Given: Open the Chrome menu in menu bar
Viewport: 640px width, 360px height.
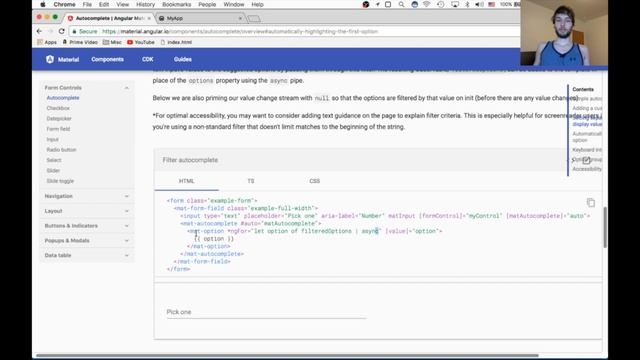Looking at the screenshot, I should click(x=64, y=4).
